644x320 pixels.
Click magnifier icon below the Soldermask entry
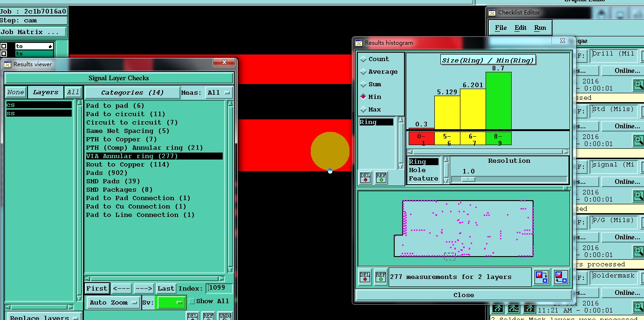[x=638, y=306]
